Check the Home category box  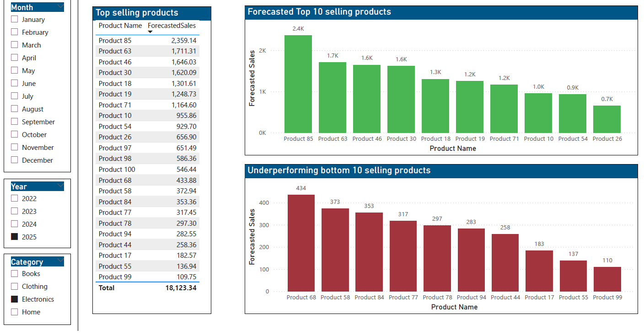(x=15, y=312)
